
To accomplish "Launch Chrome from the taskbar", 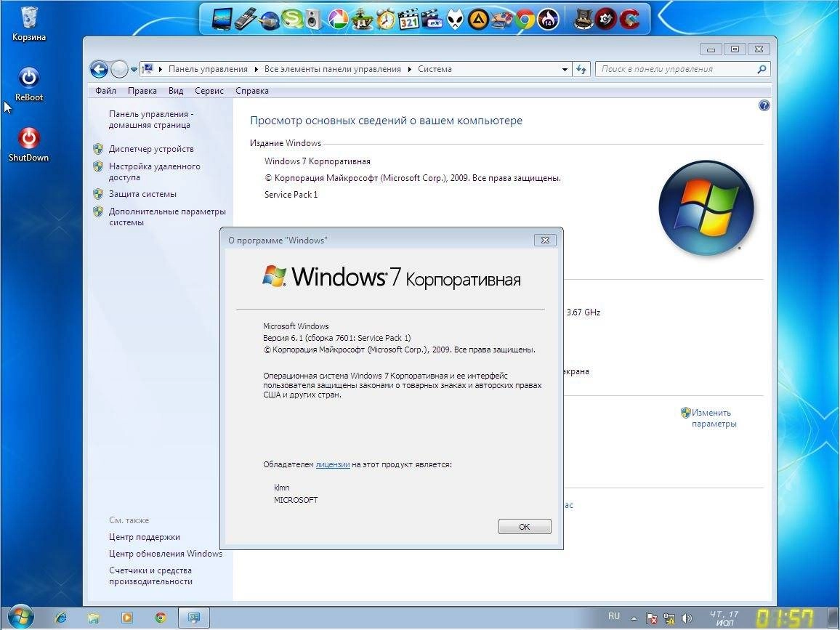I will pyautogui.click(x=160, y=618).
